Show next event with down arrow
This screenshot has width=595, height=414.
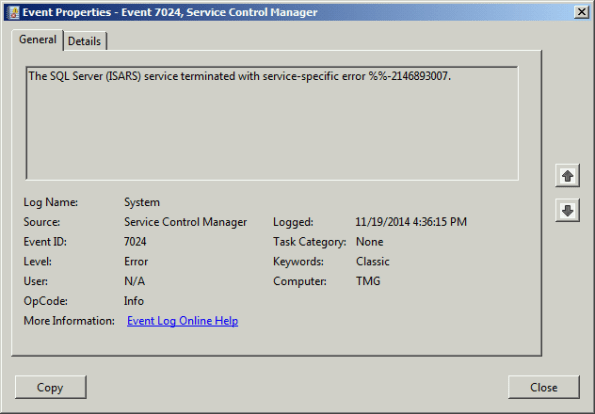tap(567, 210)
